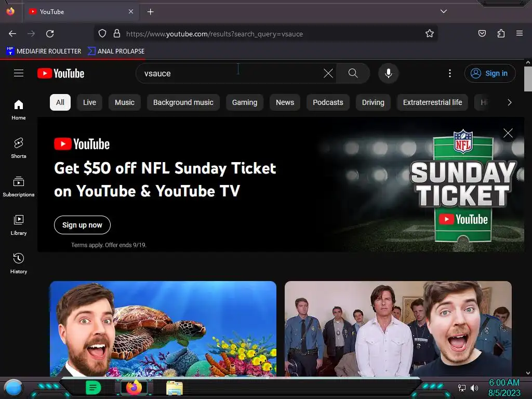Screen dimensions: 532x399
Task: Click Firefox icon in taskbar
Action: coord(134,388)
